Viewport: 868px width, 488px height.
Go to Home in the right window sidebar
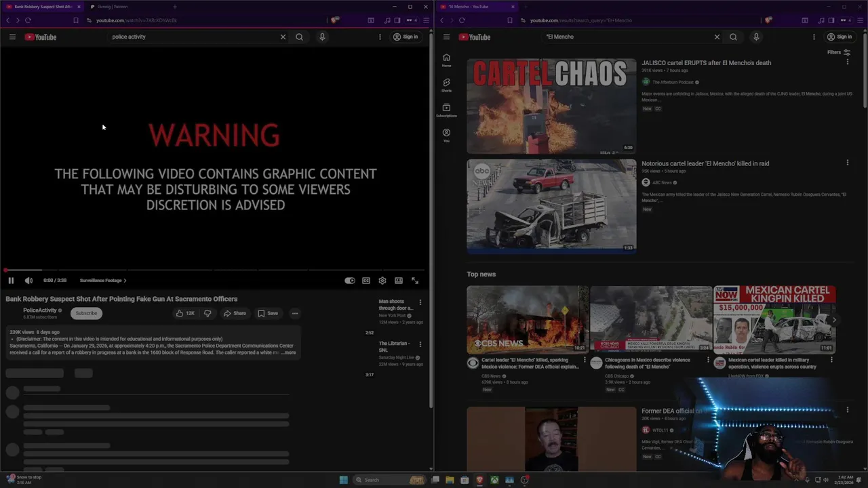(446, 60)
